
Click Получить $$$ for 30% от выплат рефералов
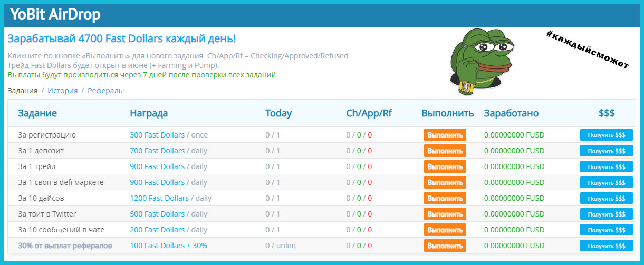(607, 246)
